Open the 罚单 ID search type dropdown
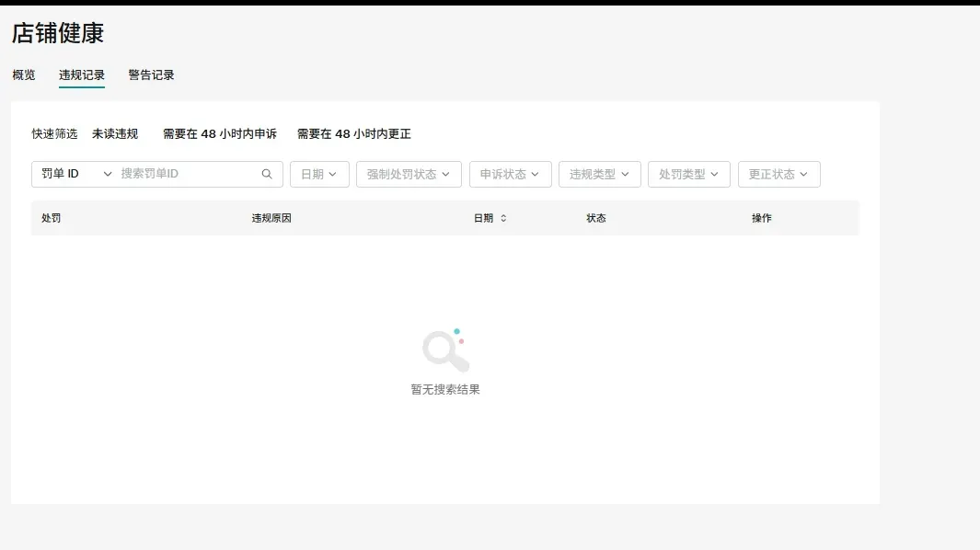980x550 pixels. point(76,174)
